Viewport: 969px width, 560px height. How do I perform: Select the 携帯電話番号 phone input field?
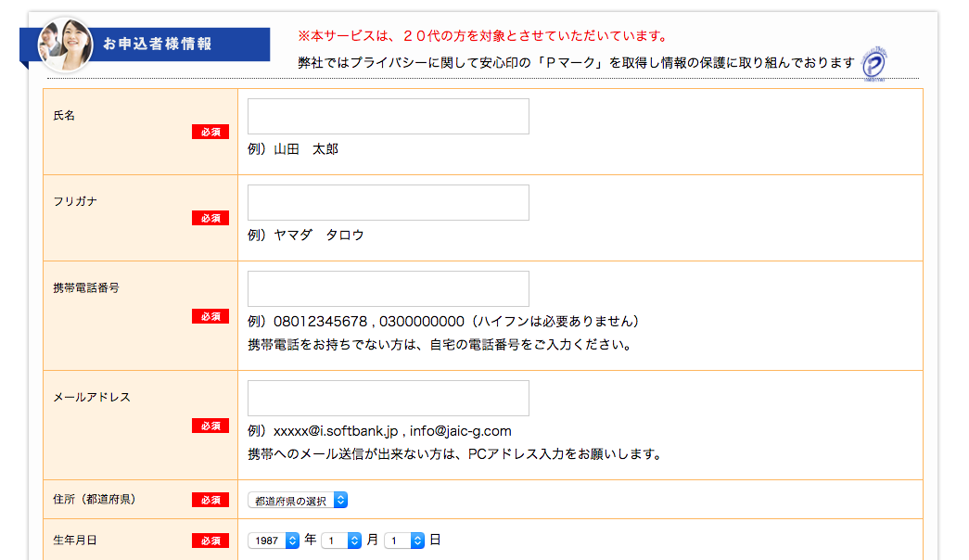click(389, 288)
